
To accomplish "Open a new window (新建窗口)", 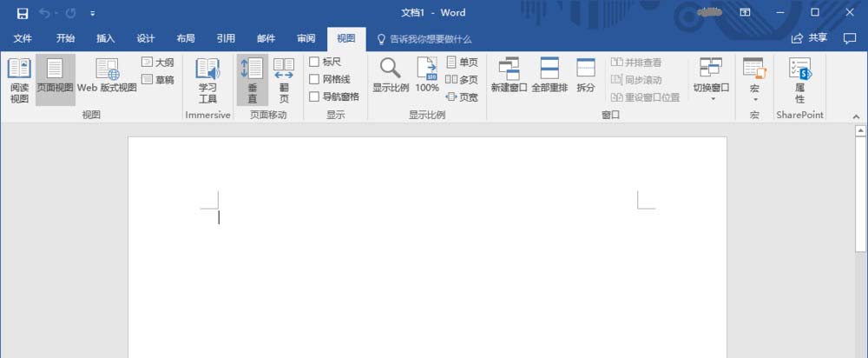I will [x=509, y=76].
